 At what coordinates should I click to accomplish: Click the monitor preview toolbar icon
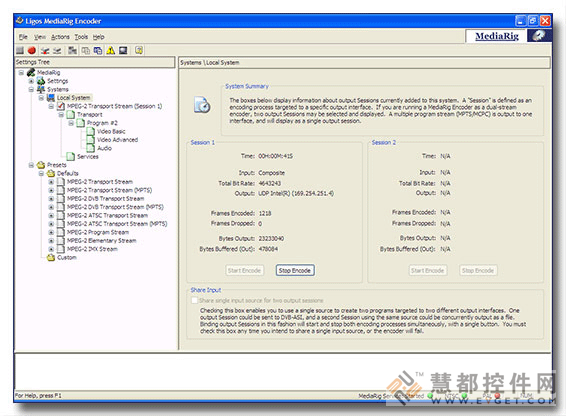point(123,51)
